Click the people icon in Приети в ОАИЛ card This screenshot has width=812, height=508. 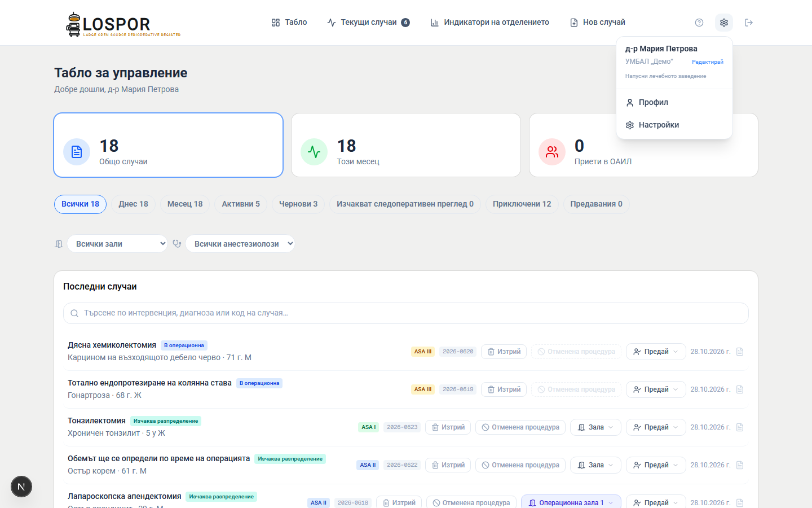pos(552,152)
